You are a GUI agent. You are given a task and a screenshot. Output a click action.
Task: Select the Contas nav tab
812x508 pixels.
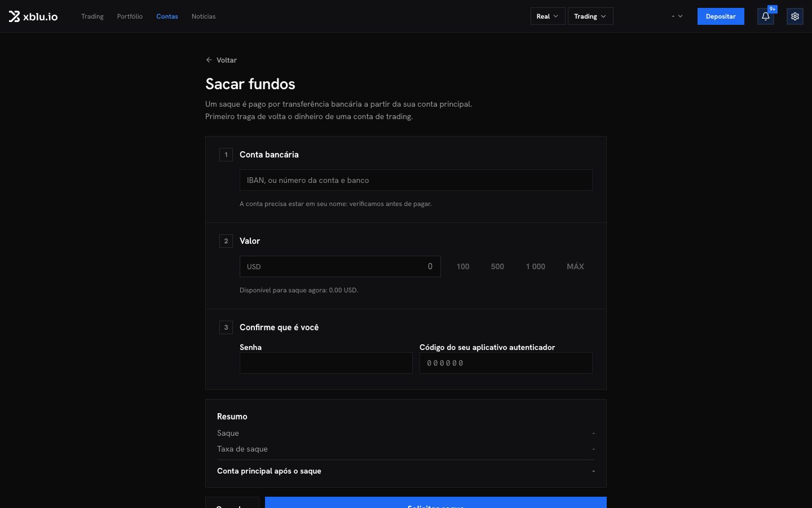click(167, 16)
